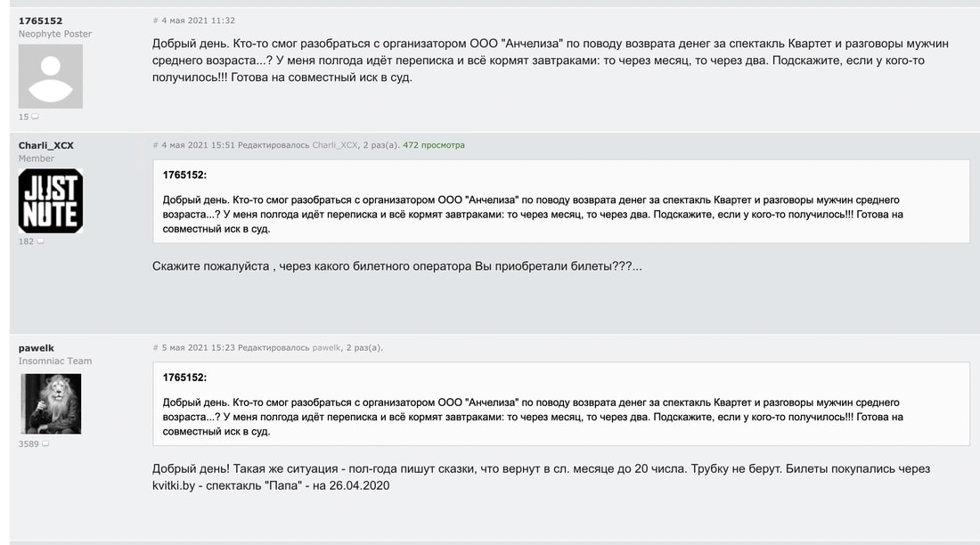Click the speech bubble icon beside 15
980x545 pixels.
[x=35, y=117]
